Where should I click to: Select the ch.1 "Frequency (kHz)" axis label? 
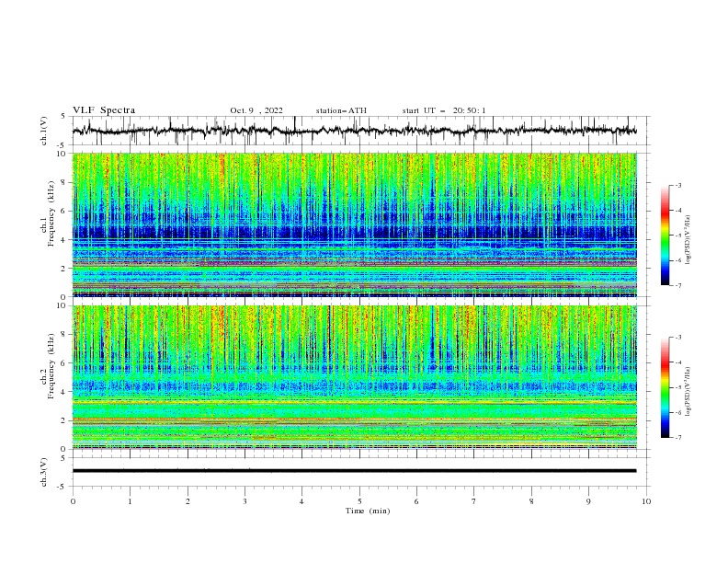[51, 213]
